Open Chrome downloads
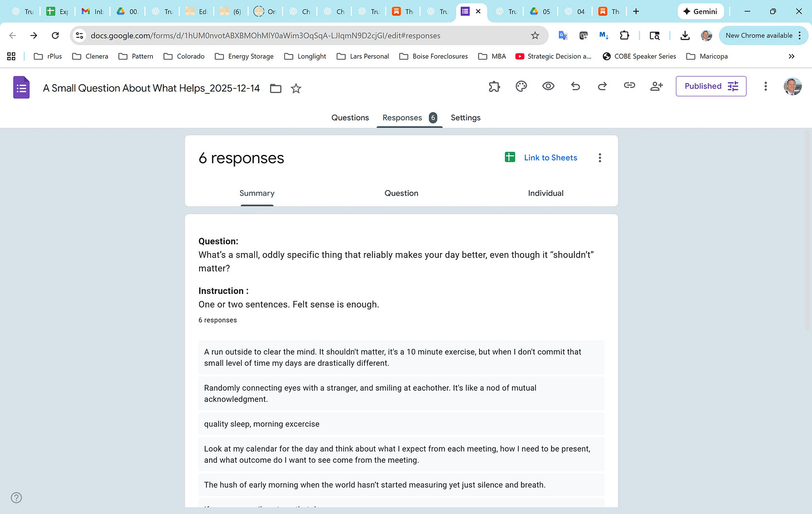812x514 pixels. 685,35
